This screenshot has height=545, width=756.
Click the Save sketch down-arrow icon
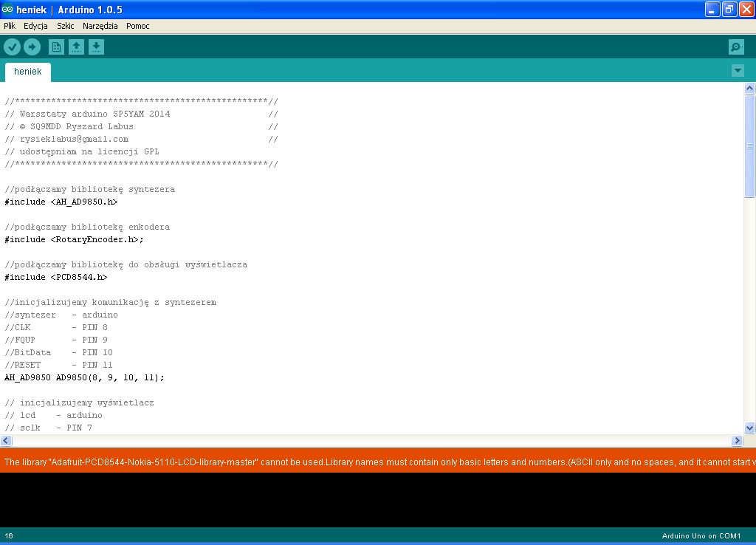96,47
